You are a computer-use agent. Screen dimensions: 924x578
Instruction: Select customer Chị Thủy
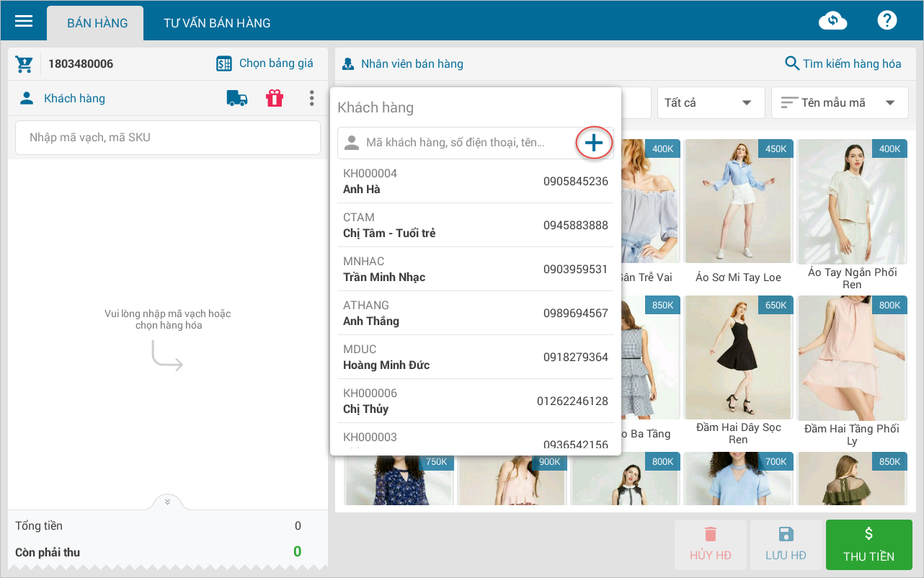click(x=476, y=401)
